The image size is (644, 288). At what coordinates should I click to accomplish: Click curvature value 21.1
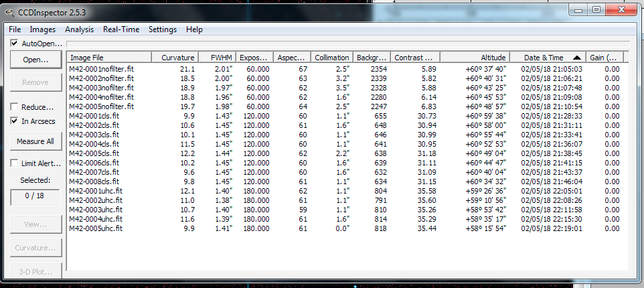(187, 69)
